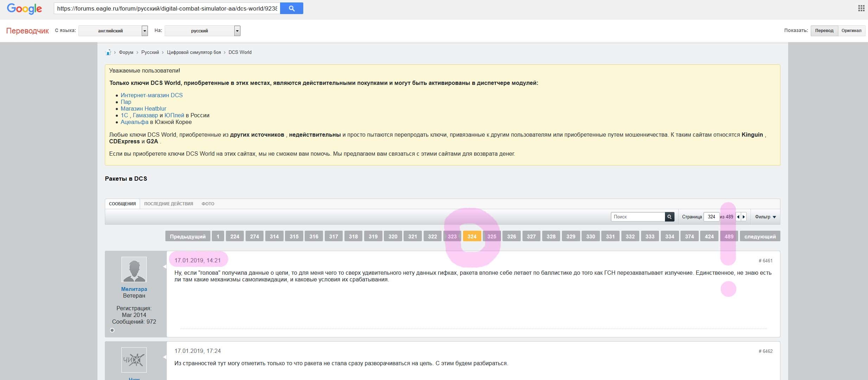Click the Поиск search field
868x380 pixels.
[x=638, y=217]
